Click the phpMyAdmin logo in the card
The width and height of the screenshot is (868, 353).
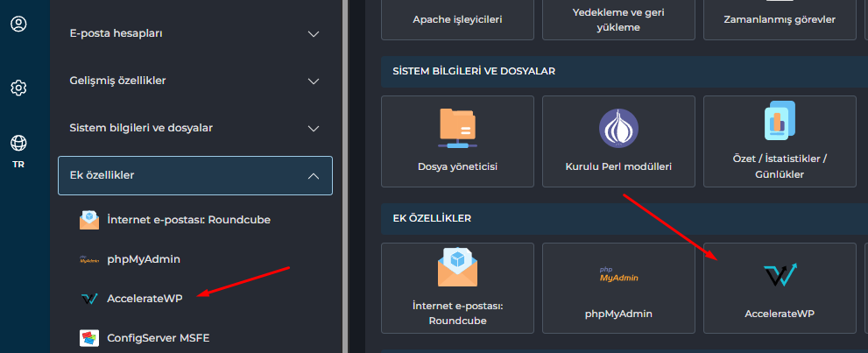pos(618,274)
